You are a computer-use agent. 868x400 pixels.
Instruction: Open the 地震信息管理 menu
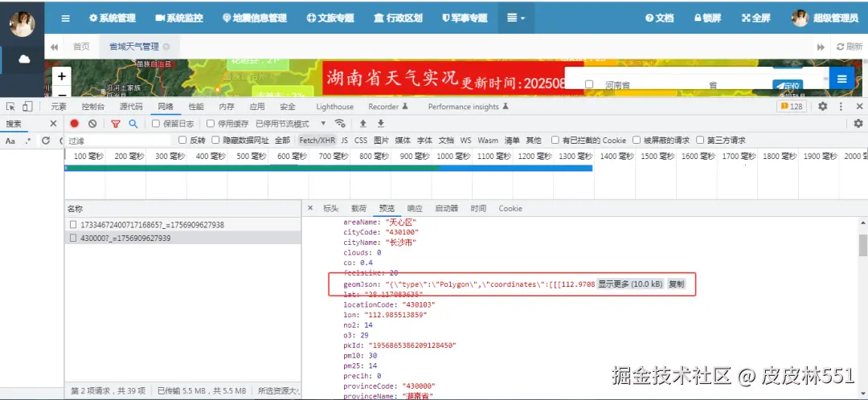(255, 18)
